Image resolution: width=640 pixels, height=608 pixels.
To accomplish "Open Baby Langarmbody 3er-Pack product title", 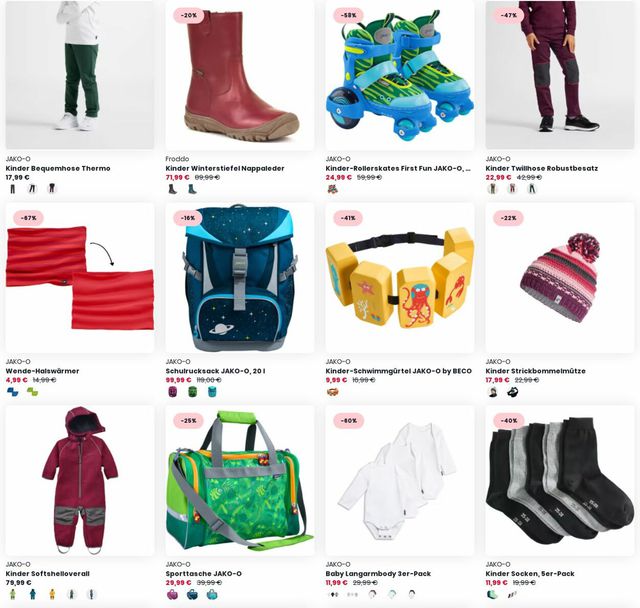I will 378,573.
